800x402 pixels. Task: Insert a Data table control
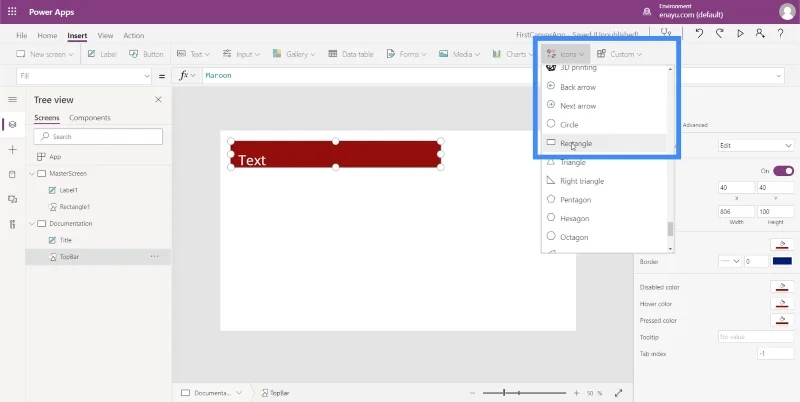point(351,54)
